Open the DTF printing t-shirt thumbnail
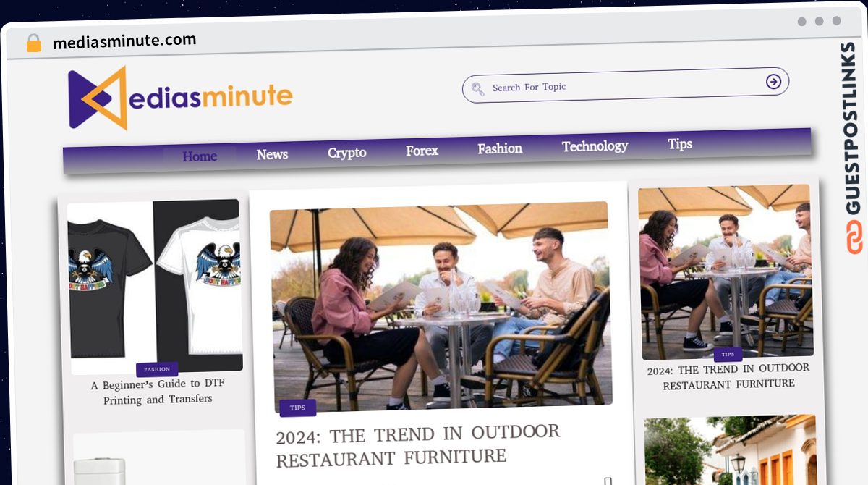Viewport: 868px width, 485px height. (154, 286)
